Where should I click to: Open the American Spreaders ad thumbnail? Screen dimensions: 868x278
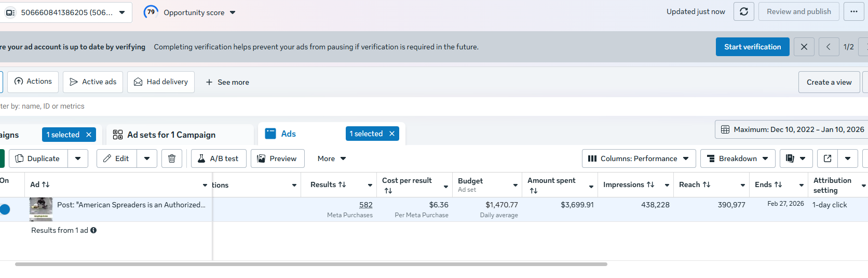tap(41, 207)
